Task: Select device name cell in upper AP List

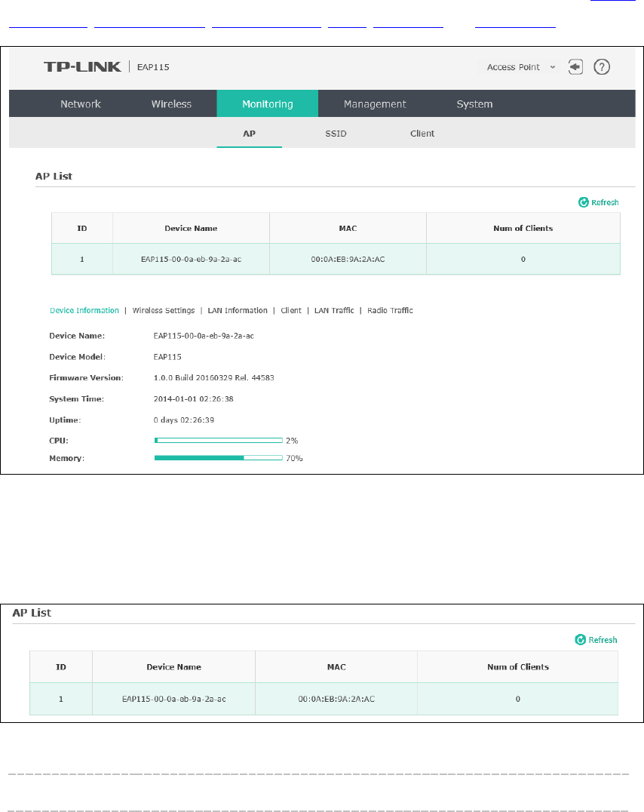Action: [191, 260]
